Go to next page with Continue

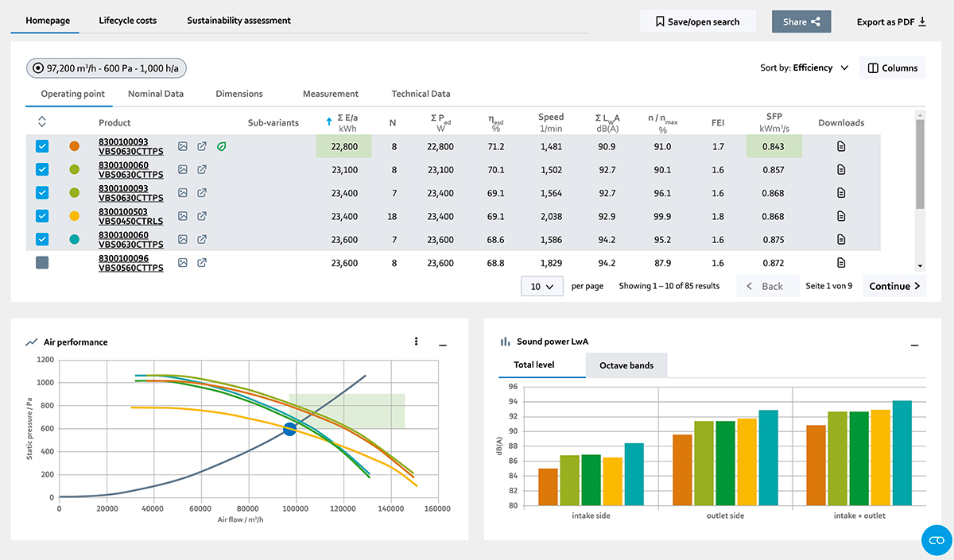(894, 287)
